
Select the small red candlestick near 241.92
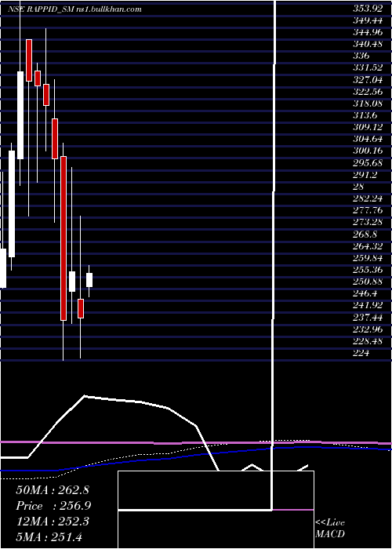[81, 308]
